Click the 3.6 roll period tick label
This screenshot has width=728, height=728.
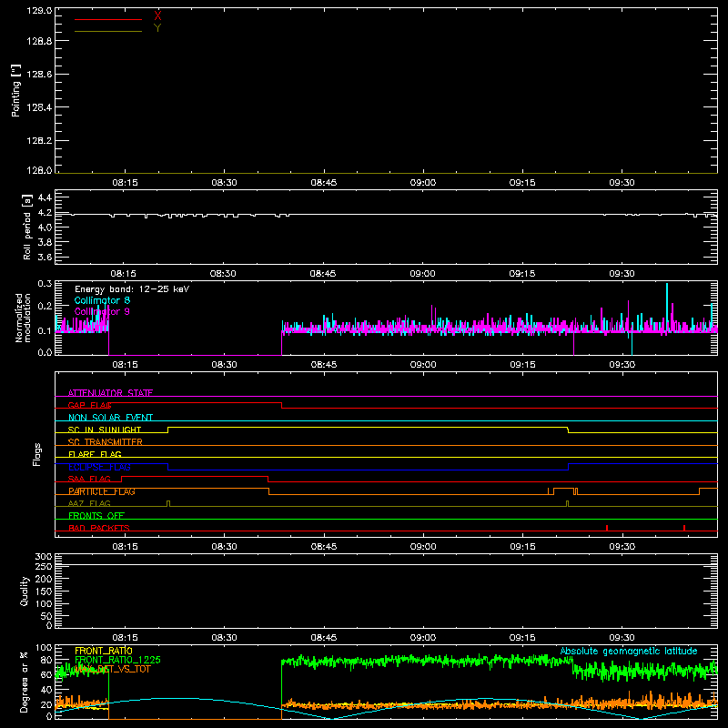[x=45, y=258]
